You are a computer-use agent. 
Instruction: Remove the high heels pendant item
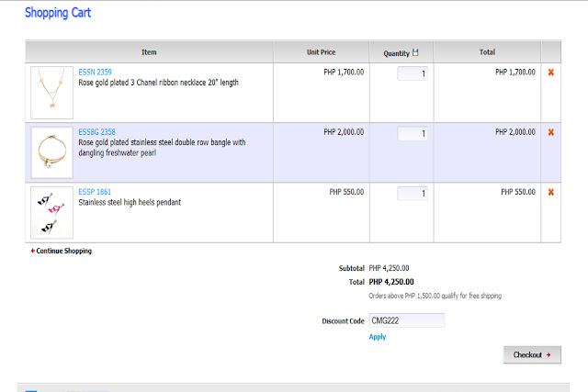550,192
